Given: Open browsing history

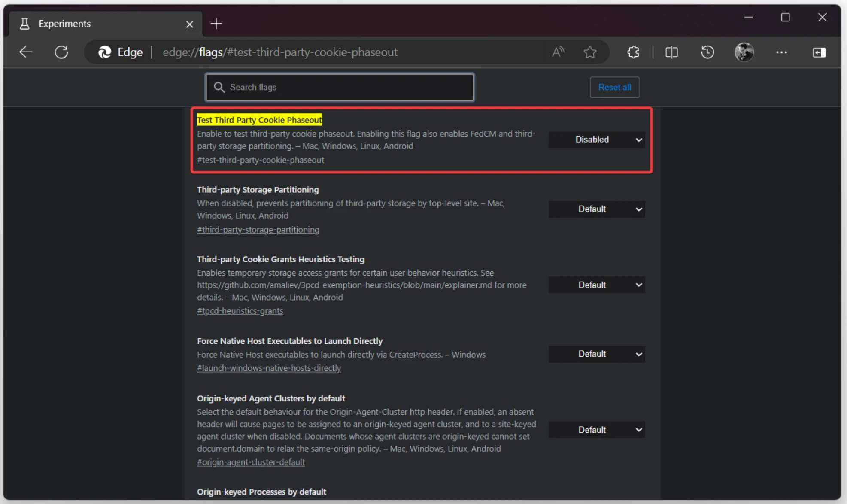Looking at the screenshot, I should click(x=707, y=52).
